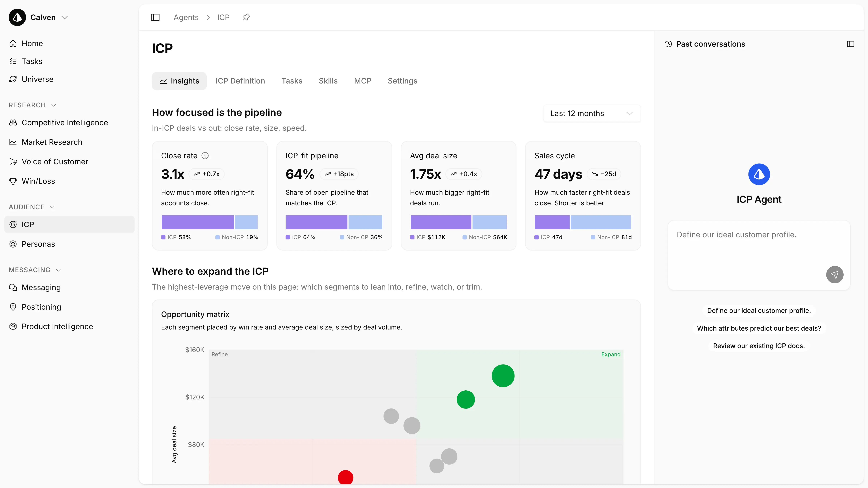Switch to the Settings tab
The width and height of the screenshot is (868, 488).
(x=402, y=81)
